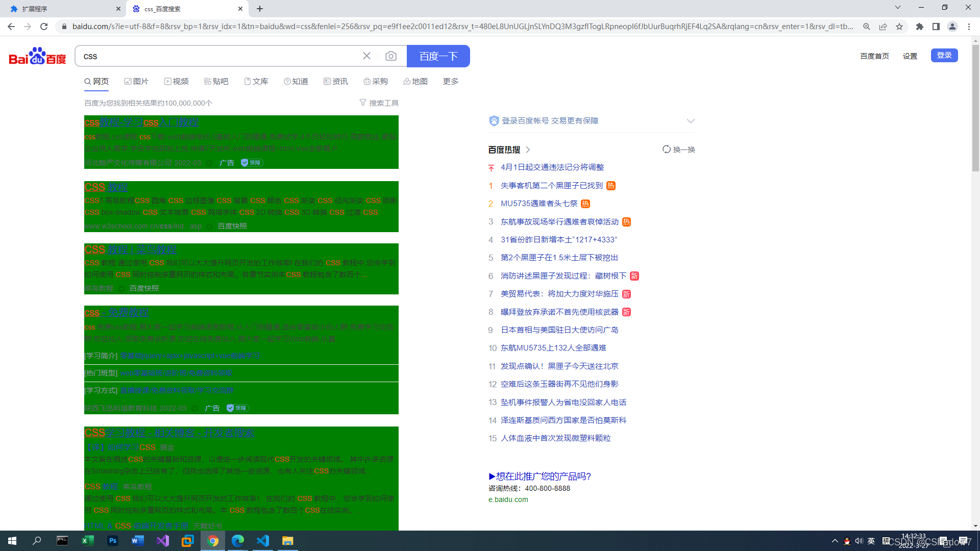Expand the 登录百度帐号 notice chevron
Viewport: 980px width, 551px height.
(x=691, y=121)
